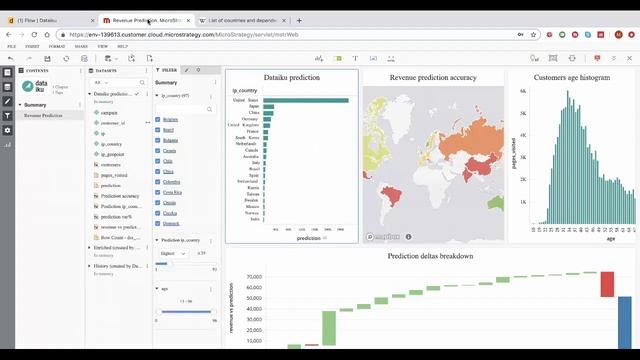Click the pause data retrieval icon

(84, 59)
